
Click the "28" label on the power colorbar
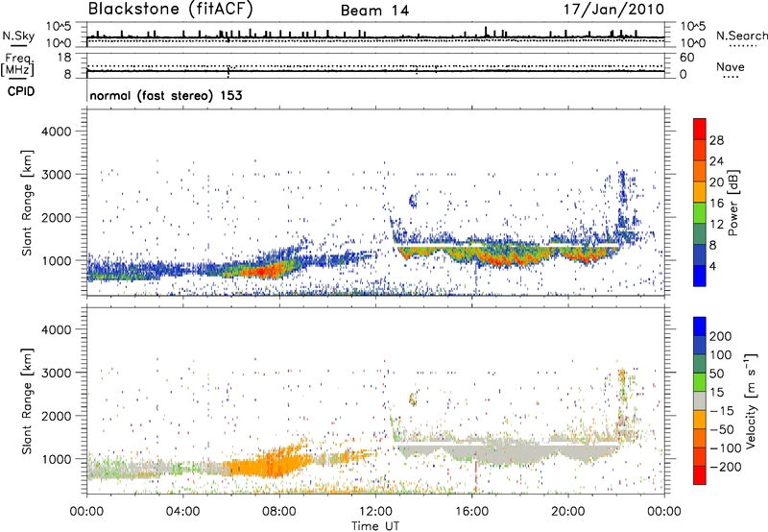coord(716,140)
